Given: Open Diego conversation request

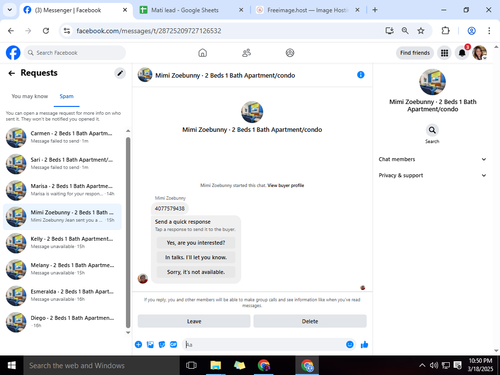Looking at the screenshot, I should tap(62, 321).
